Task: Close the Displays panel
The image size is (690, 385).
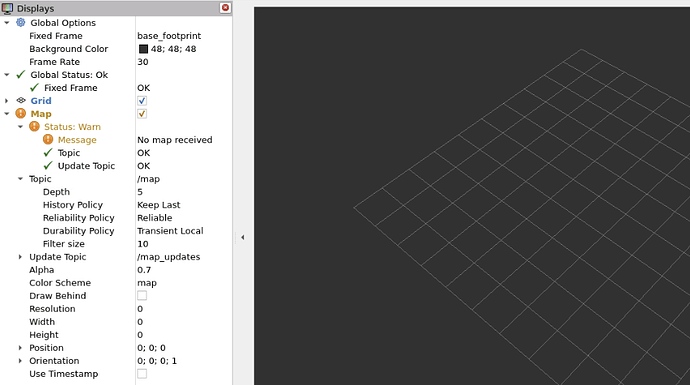Action: click(x=225, y=8)
